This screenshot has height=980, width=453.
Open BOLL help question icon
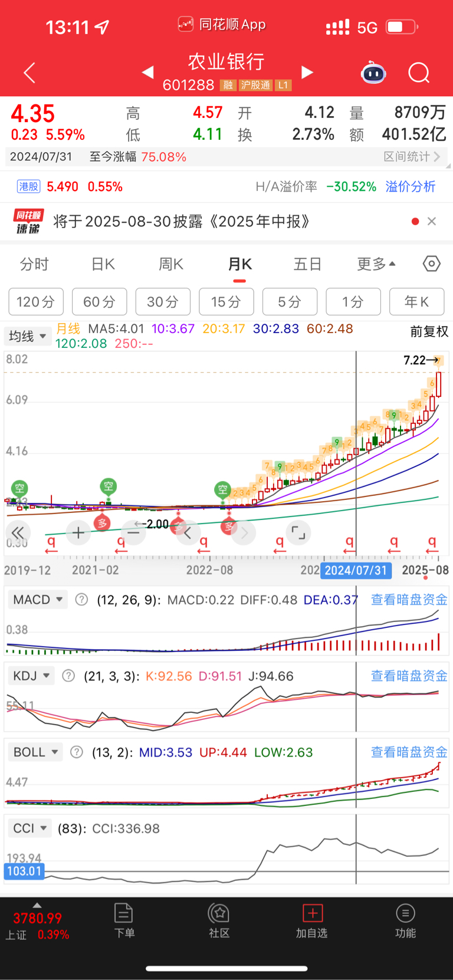[x=77, y=752]
